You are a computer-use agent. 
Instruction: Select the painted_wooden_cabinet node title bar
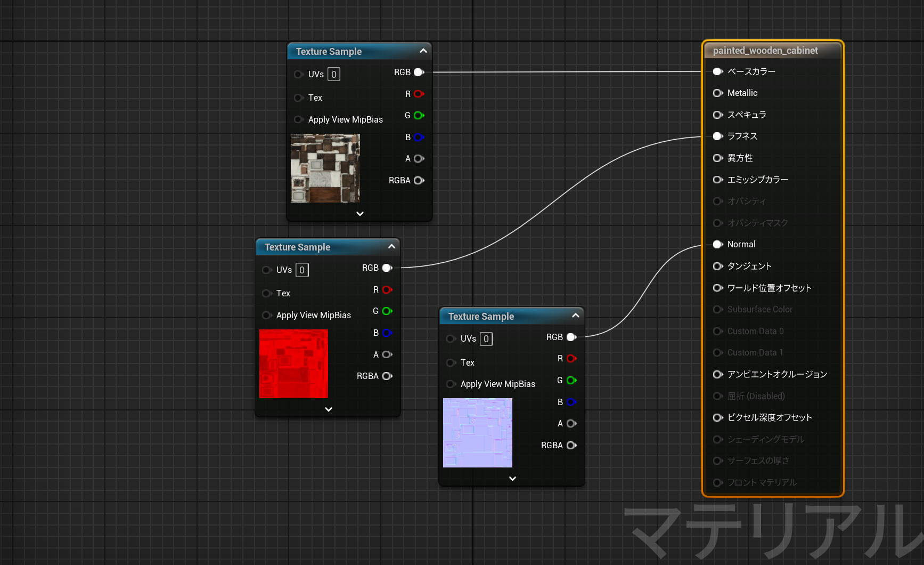click(x=765, y=51)
